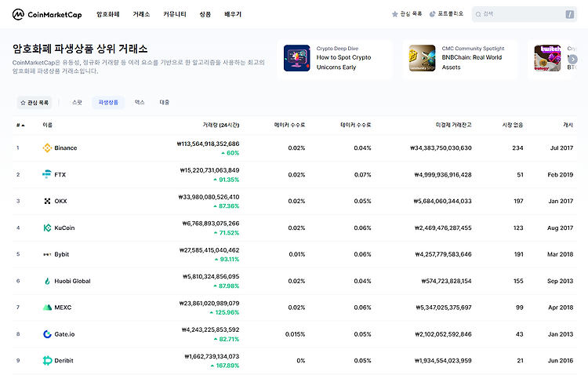Sort by 메이커 수수료 column header
The image size is (588, 375).
pos(289,125)
